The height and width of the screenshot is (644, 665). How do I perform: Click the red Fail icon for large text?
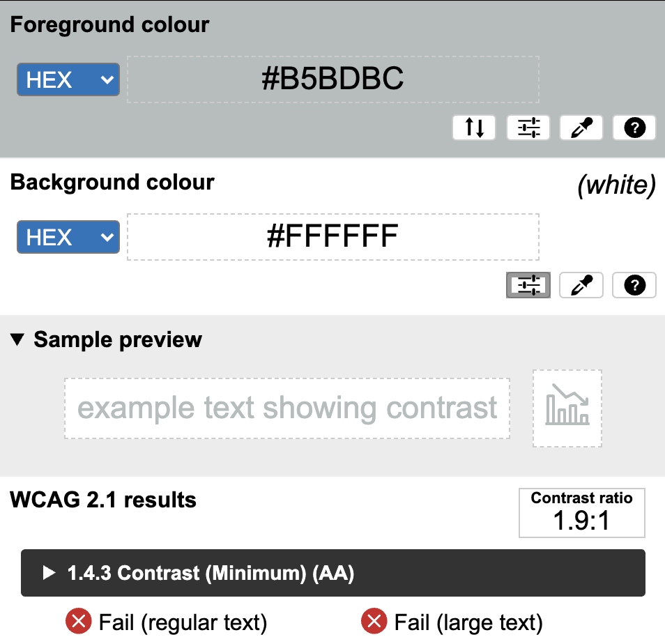click(x=375, y=620)
